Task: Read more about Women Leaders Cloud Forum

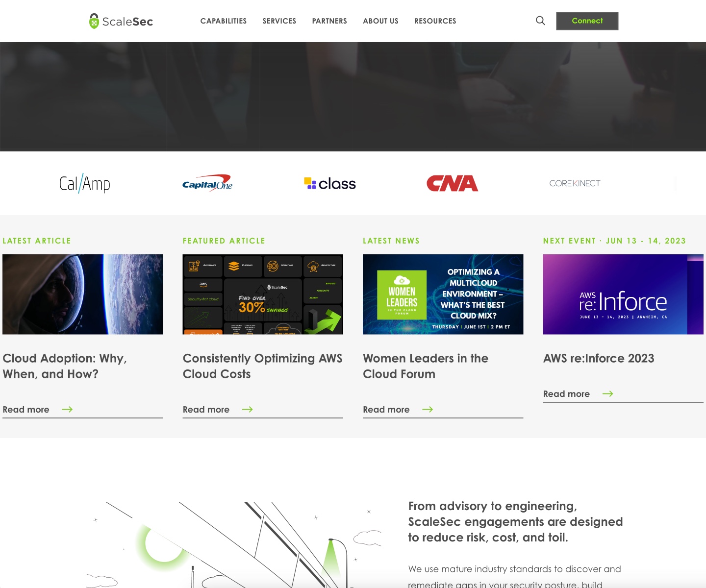Action: pos(386,409)
